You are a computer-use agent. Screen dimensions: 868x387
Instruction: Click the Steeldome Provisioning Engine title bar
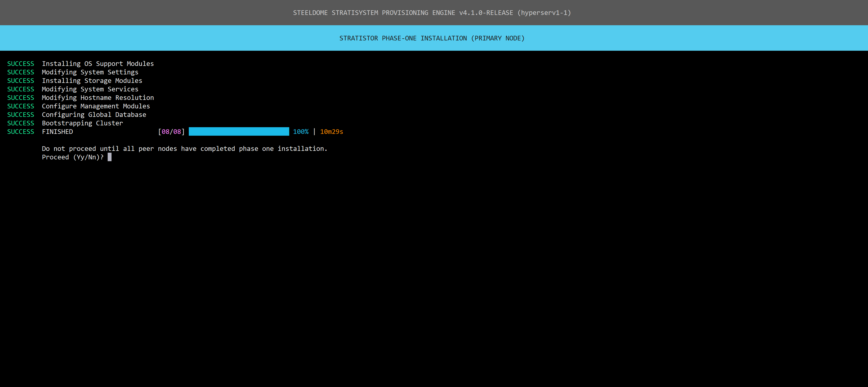(432, 13)
